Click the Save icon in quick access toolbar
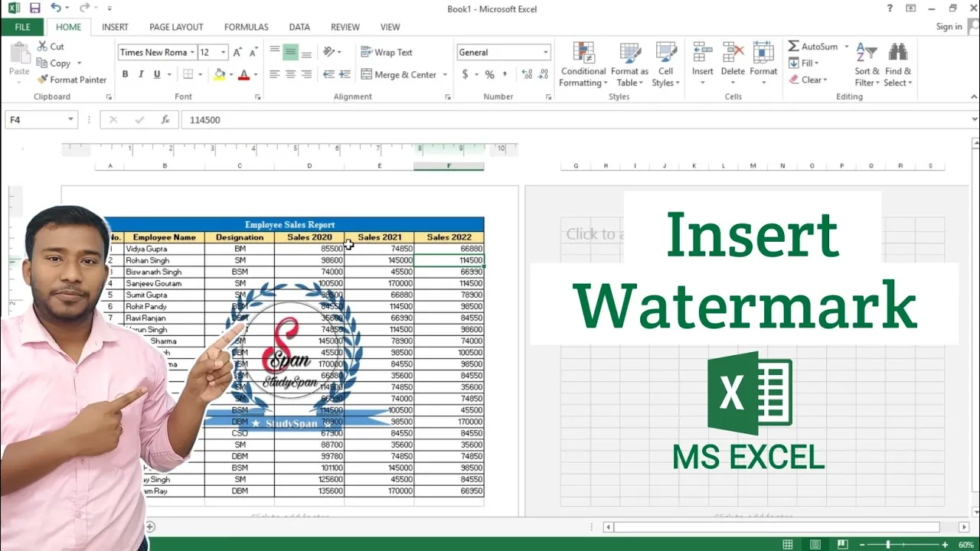 point(34,8)
